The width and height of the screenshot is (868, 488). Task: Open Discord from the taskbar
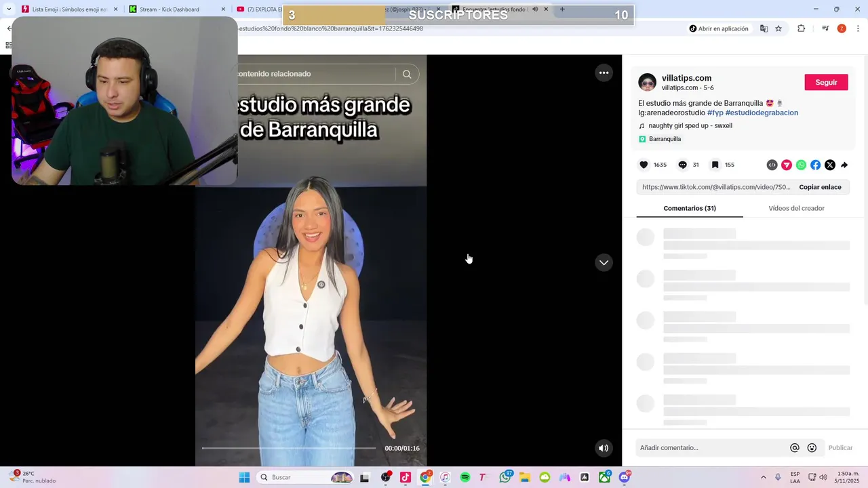pyautogui.click(x=625, y=477)
